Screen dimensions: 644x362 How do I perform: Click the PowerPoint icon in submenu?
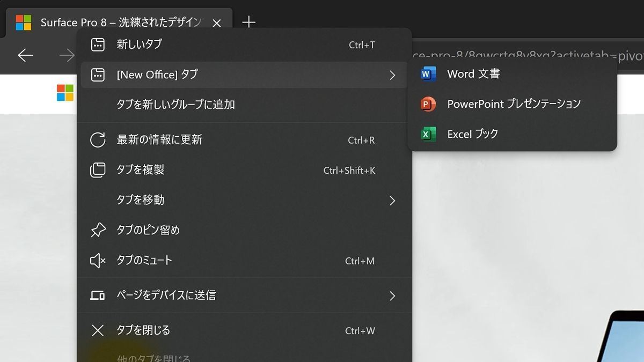tap(428, 104)
